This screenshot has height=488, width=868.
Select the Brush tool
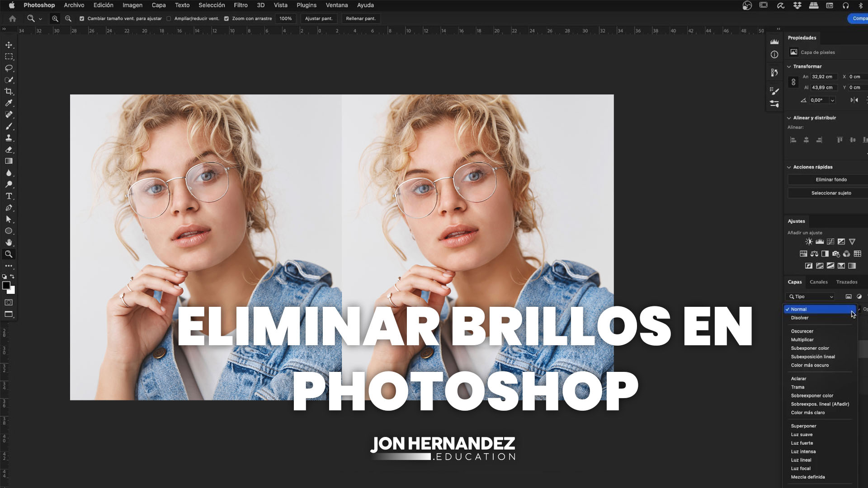tap(9, 127)
